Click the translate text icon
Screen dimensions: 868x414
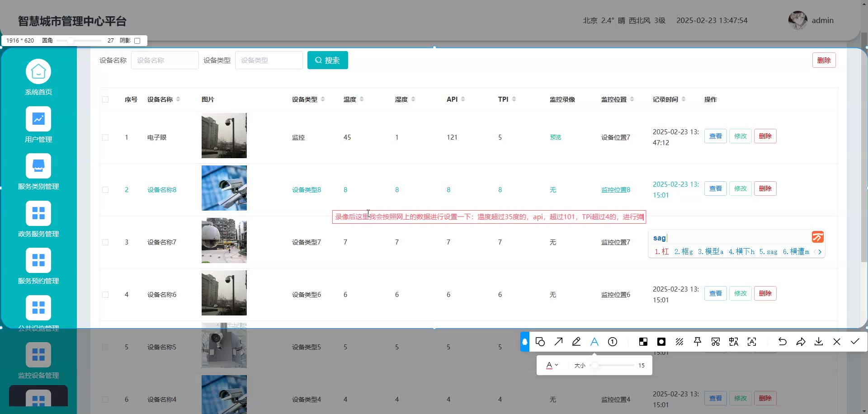point(734,342)
